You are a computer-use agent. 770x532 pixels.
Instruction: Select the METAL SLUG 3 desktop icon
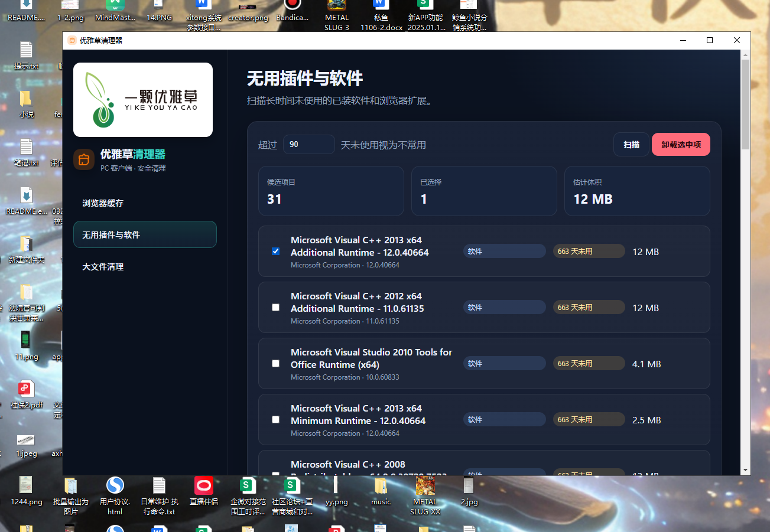[x=337, y=15]
